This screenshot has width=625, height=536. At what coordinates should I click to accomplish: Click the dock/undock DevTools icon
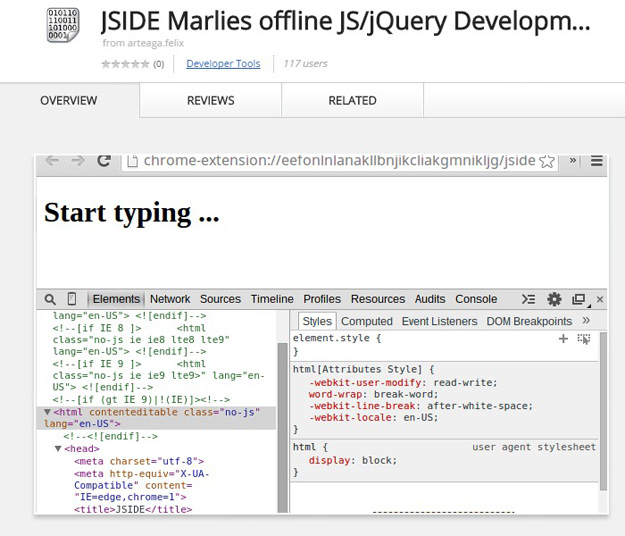[x=578, y=299]
